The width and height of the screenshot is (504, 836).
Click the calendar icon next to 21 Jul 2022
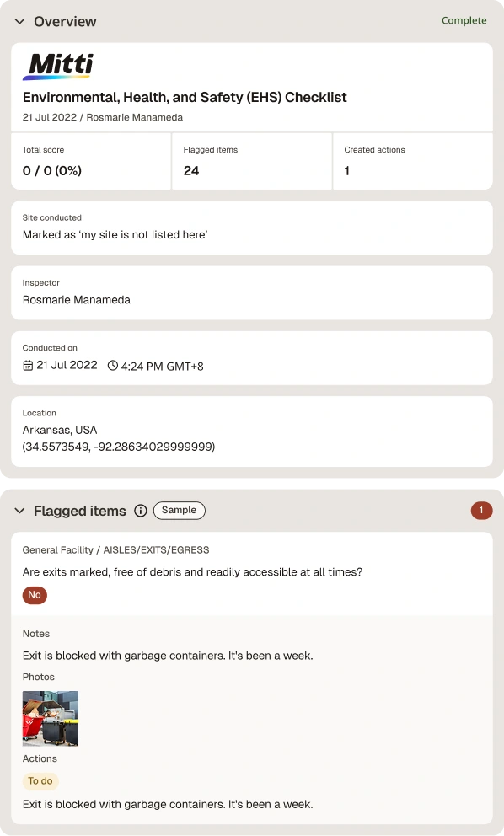coord(28,366)
